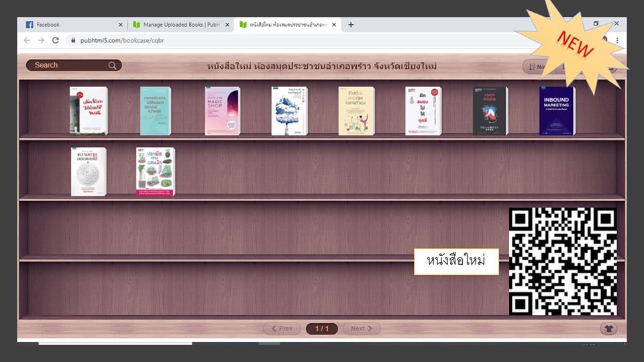Go to next bookcase page
The image size is (644, 362).
point(362,328)
